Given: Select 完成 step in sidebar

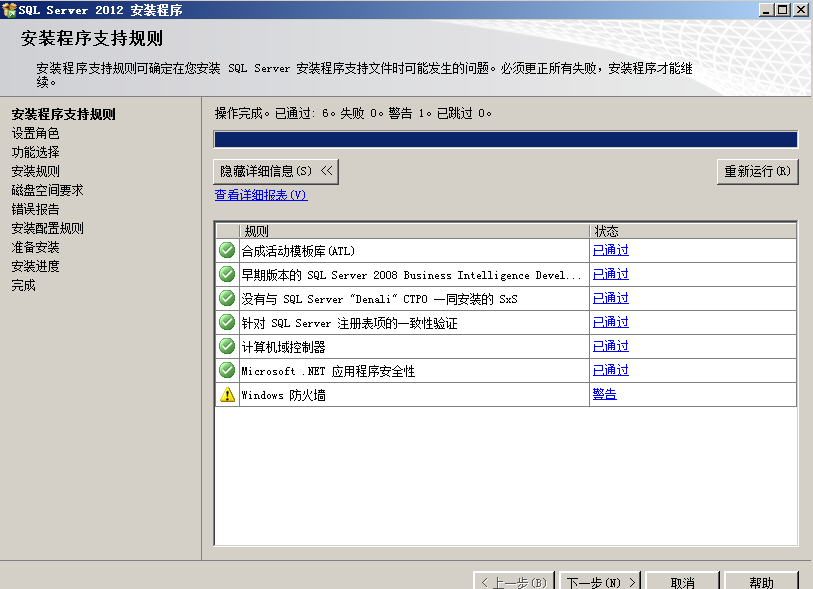Looking at the screenshot, I should (x=23, y=285).
